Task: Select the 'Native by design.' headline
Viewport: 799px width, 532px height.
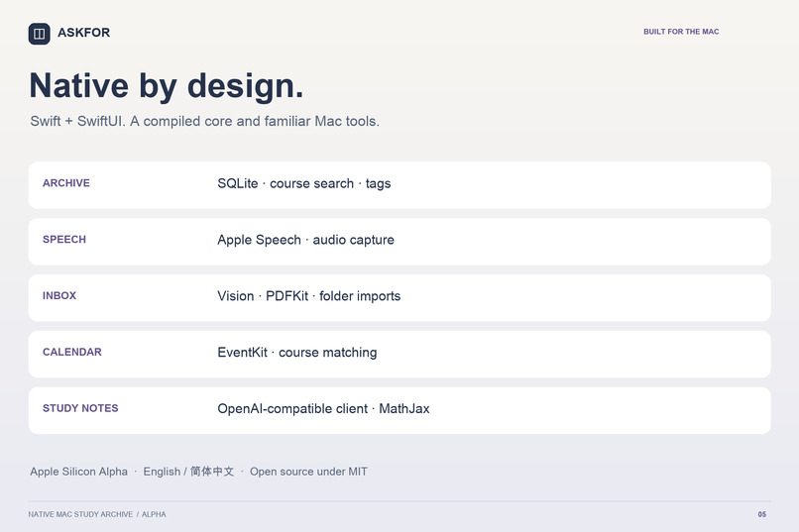Action: [167, 85]
